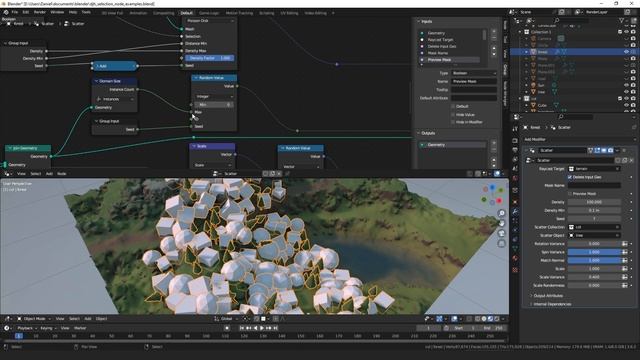Toggle the Preview Mask checkbox in modifier
Viewport: 640px width, 360px height.
[570, 193]
